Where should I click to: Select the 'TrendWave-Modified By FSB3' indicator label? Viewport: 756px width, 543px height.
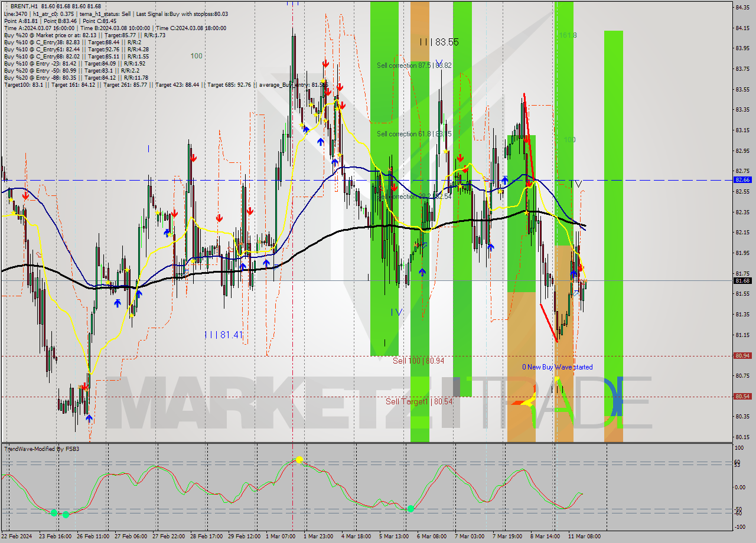pyautogui.click(x=42, y=449)
